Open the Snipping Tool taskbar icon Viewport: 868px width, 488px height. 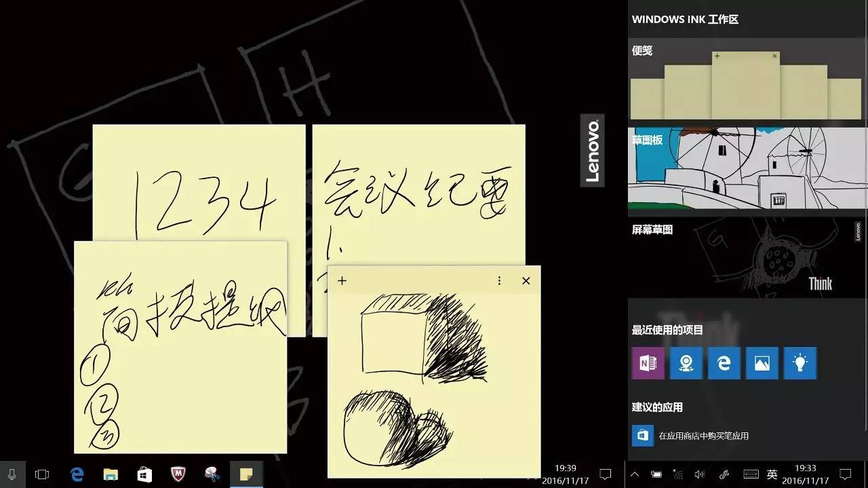click(x=212, y=474)
